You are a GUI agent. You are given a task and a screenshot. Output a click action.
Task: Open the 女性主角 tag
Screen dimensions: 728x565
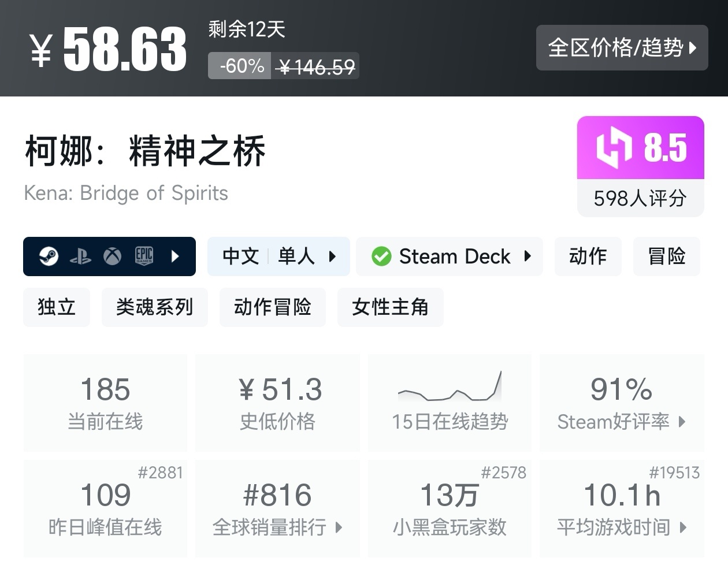coord(390,307)
